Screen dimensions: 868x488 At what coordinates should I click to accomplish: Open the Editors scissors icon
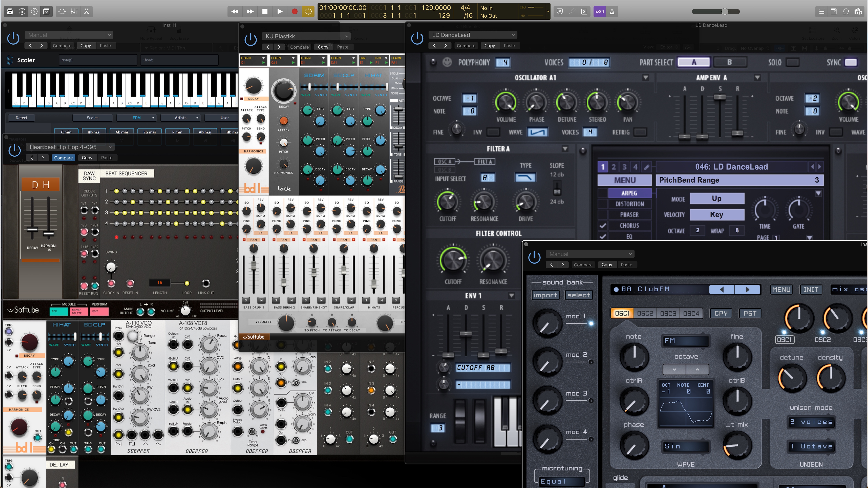click(86, 11)
